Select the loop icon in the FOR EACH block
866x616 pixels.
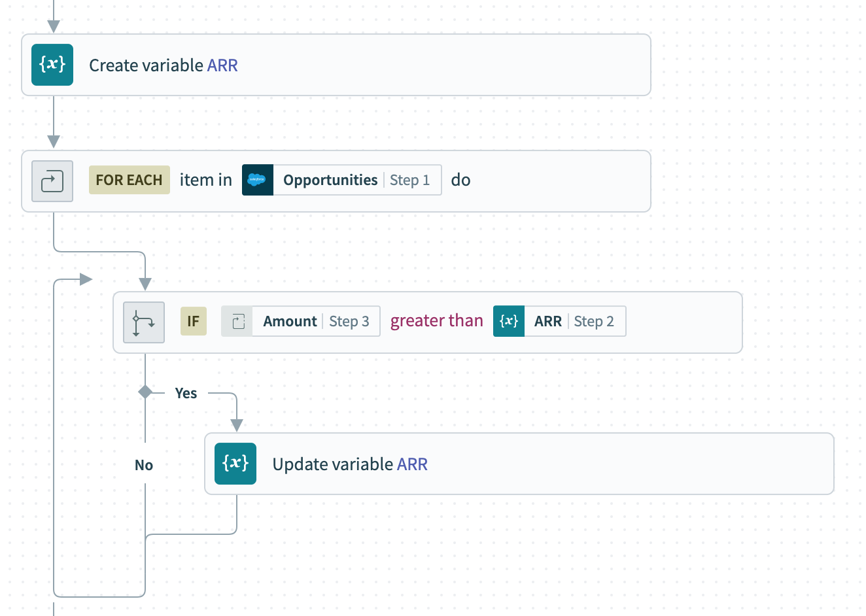[x=52, y=181]
